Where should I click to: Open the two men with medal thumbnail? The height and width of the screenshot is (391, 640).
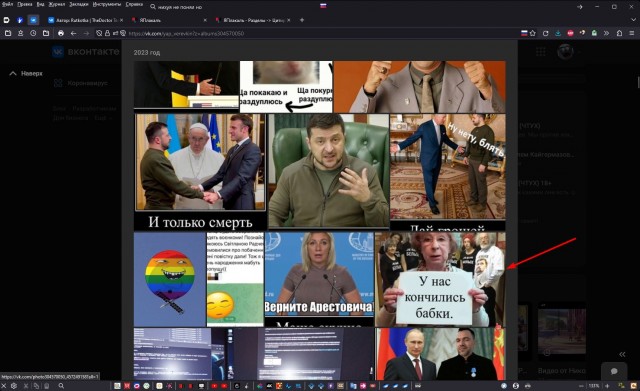[440, 354]
